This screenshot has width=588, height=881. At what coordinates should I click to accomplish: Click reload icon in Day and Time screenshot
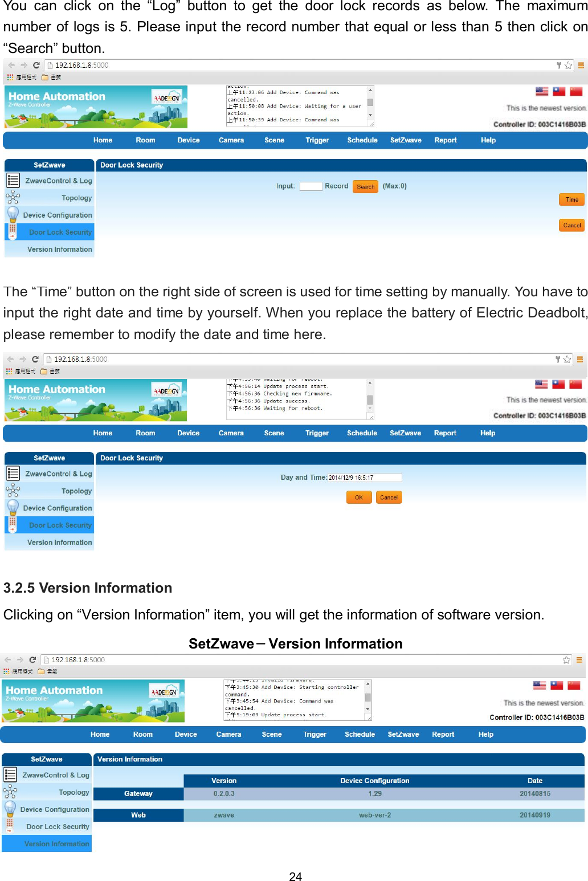(x=35, y=360)
